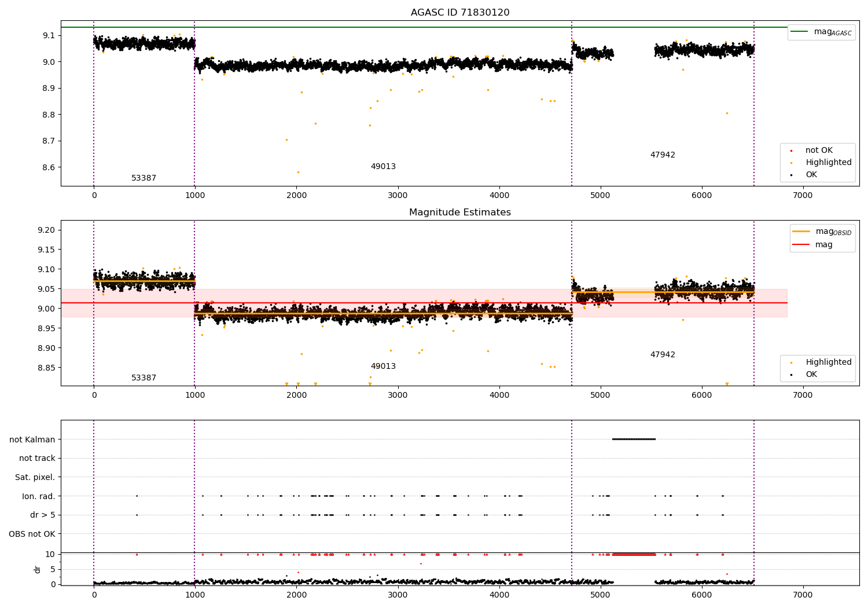Click the 7000 x-axis tick of top plot

[803, 196]
